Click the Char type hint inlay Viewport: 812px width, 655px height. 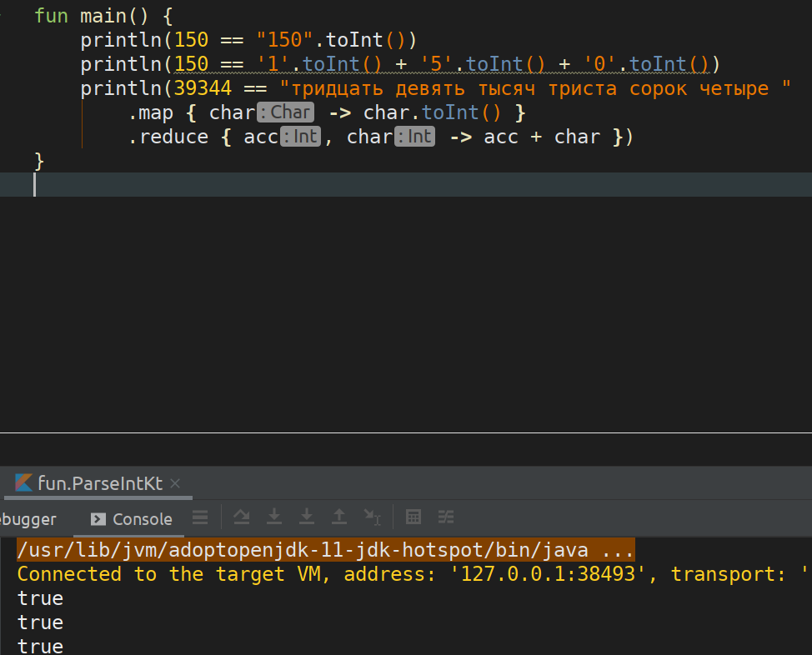click(285, 112)
